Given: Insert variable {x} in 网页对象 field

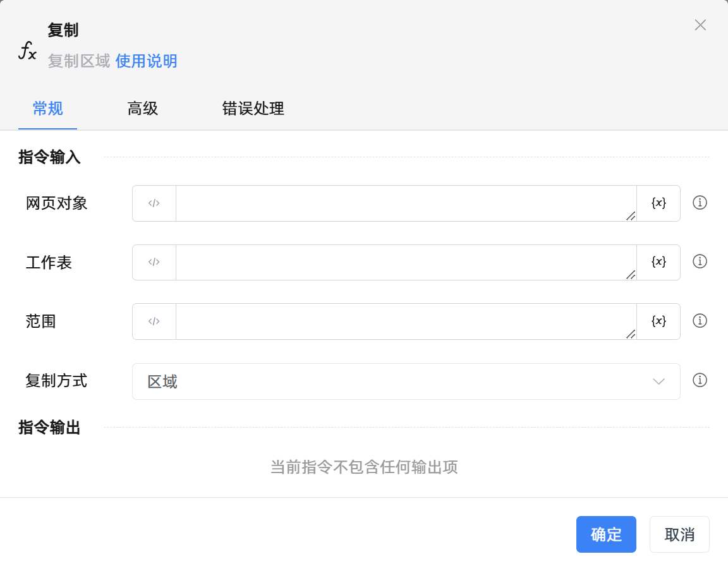Looking at the screenshot, I should (658, 203).
